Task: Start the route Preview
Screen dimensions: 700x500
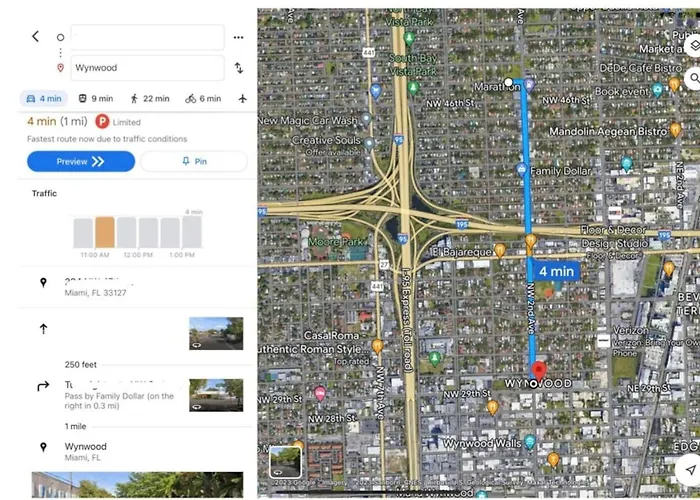Action: [81, 162]
